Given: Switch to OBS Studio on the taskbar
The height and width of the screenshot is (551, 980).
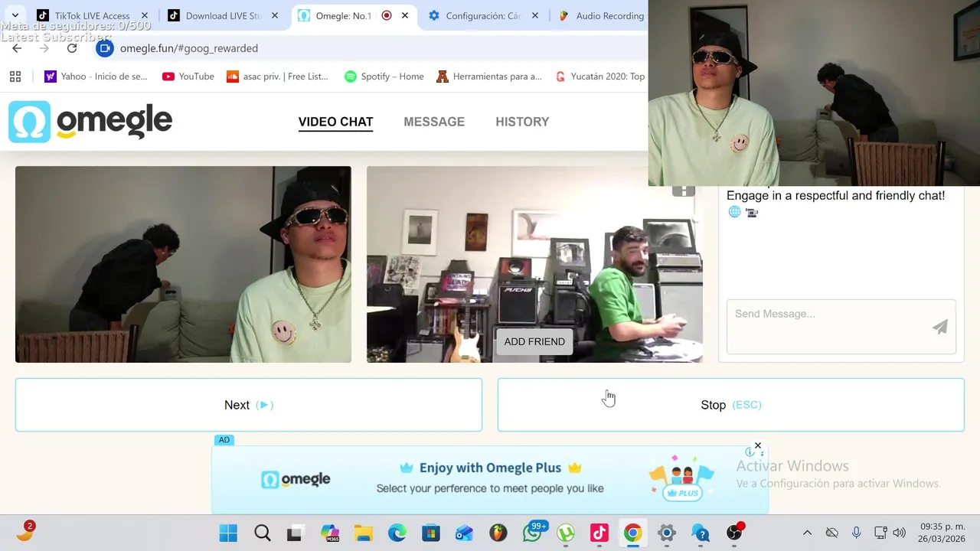Looking at the screenshot, I should point(734,533).
